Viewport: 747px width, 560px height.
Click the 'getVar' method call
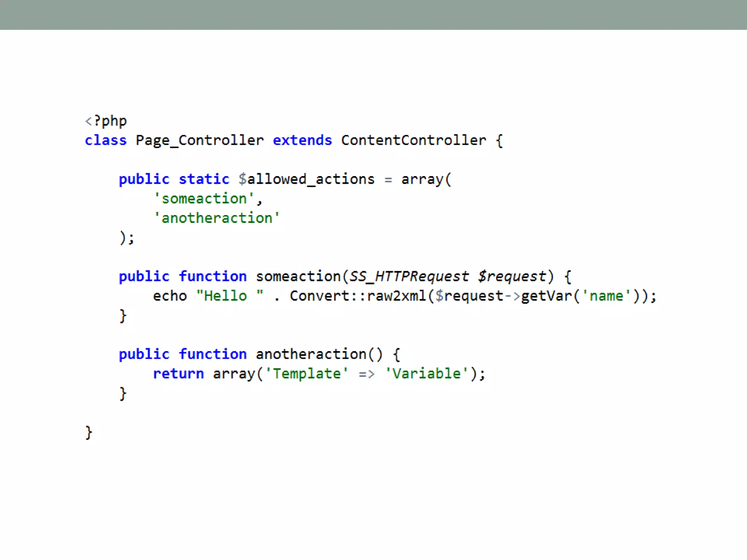point(546,296)
